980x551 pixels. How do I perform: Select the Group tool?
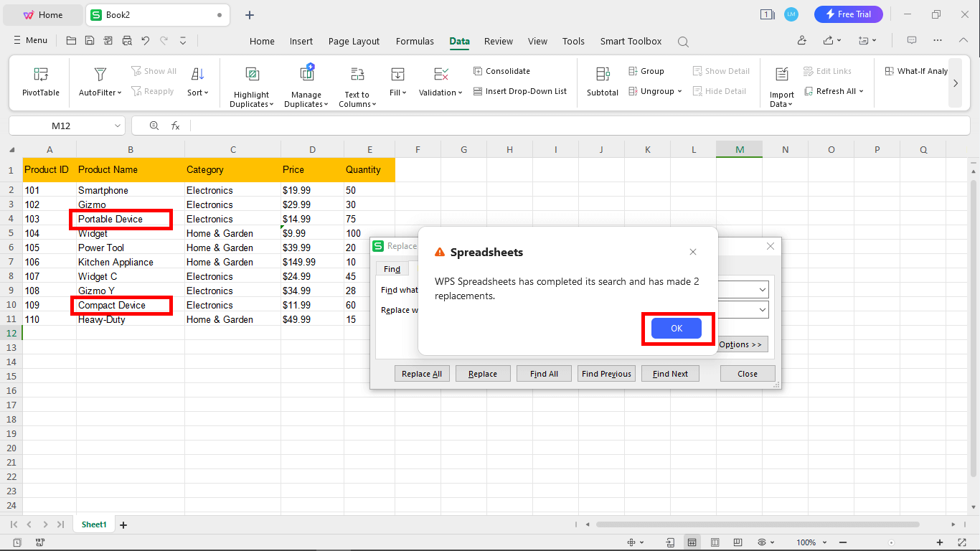click(x=647, y=70)
